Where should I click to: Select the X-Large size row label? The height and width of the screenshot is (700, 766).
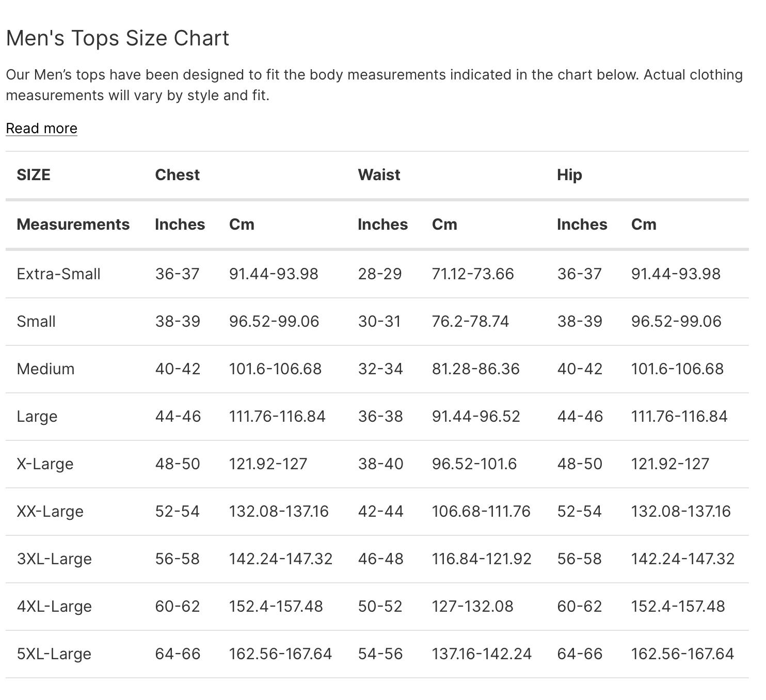pos(45,464)
